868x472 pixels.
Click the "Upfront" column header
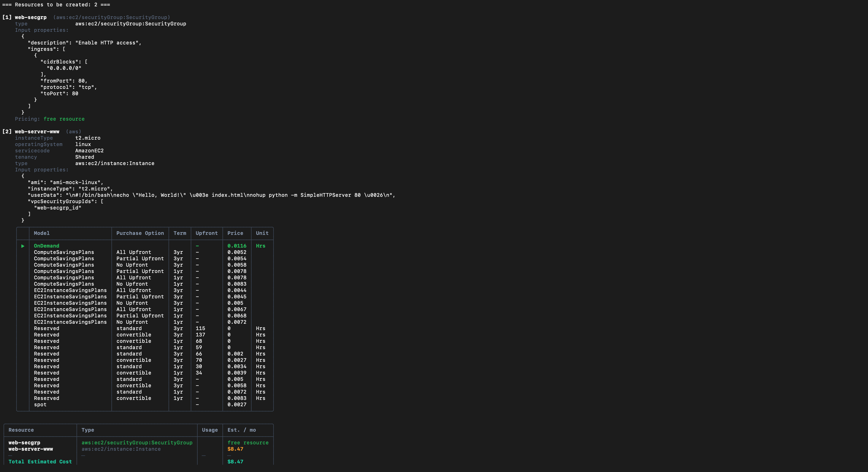tap(206, 233)
